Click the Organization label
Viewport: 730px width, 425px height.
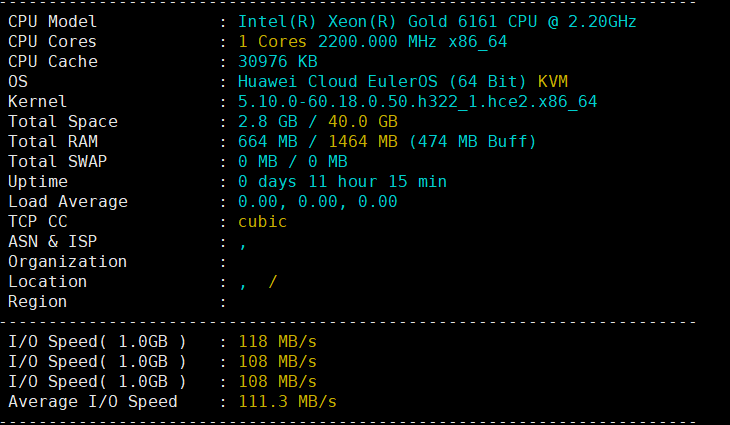[x=68, y=262]
